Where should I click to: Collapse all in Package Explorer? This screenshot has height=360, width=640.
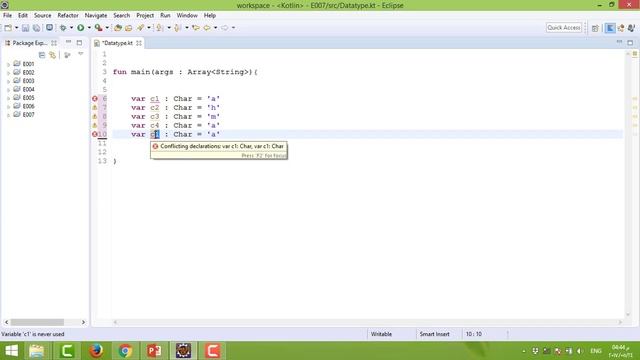click(42, 55)
